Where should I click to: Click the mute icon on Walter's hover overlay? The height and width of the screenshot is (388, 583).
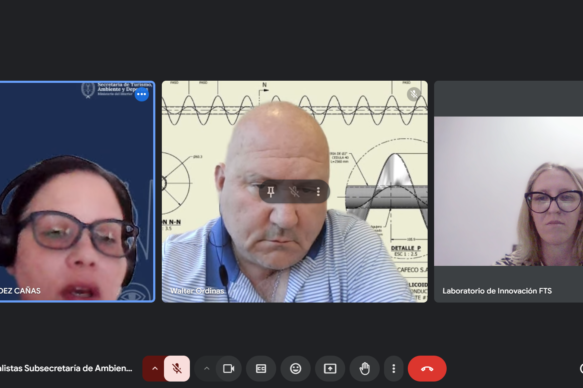294,191
